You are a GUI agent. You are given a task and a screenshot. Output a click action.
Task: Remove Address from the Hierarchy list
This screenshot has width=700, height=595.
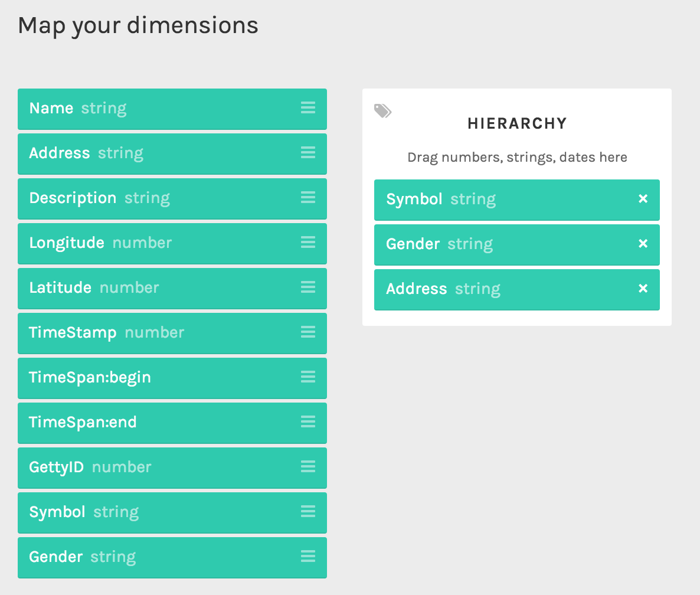point(643,288)
